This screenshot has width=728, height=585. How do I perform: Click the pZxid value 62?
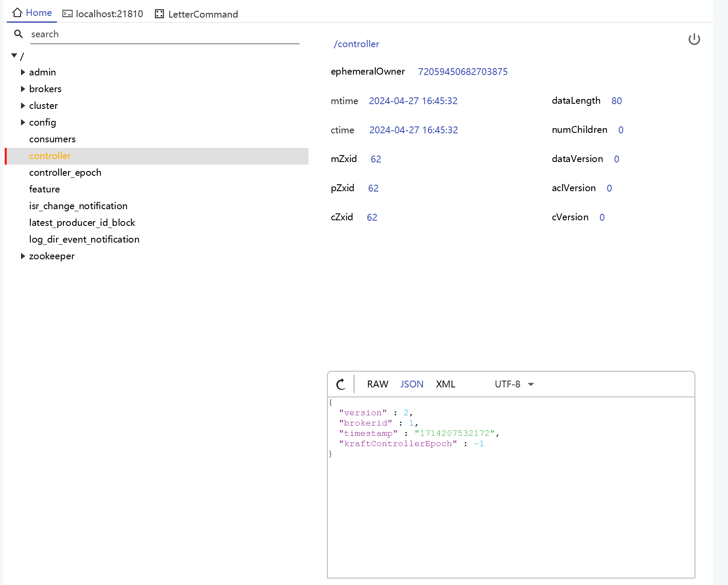coord(373,188)
